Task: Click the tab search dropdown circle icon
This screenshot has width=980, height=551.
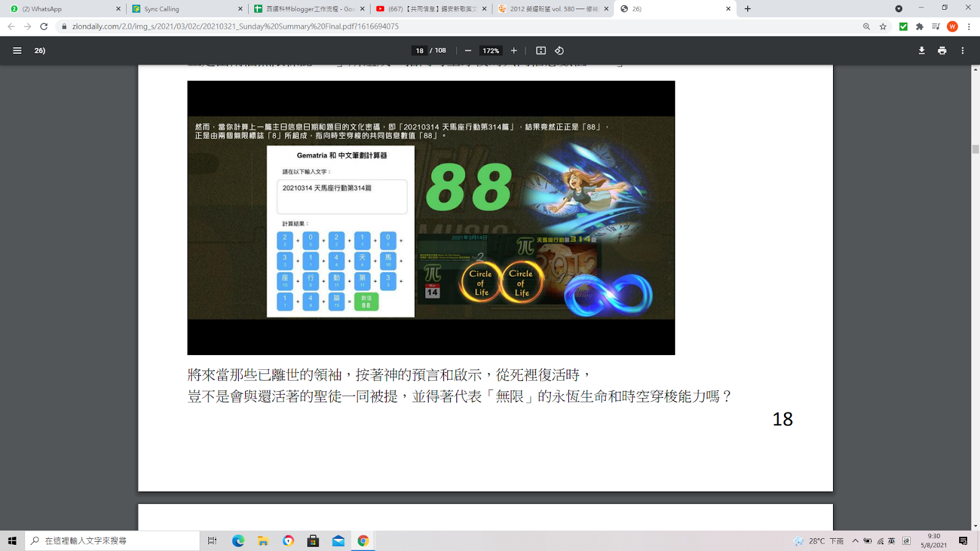Action: coord(899,9)
